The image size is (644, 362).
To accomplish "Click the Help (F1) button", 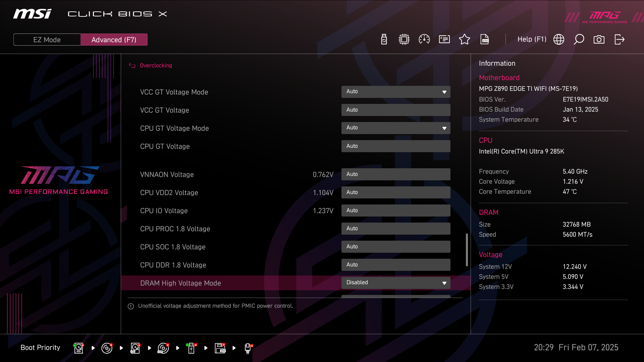I will click(x=532, y=40).
